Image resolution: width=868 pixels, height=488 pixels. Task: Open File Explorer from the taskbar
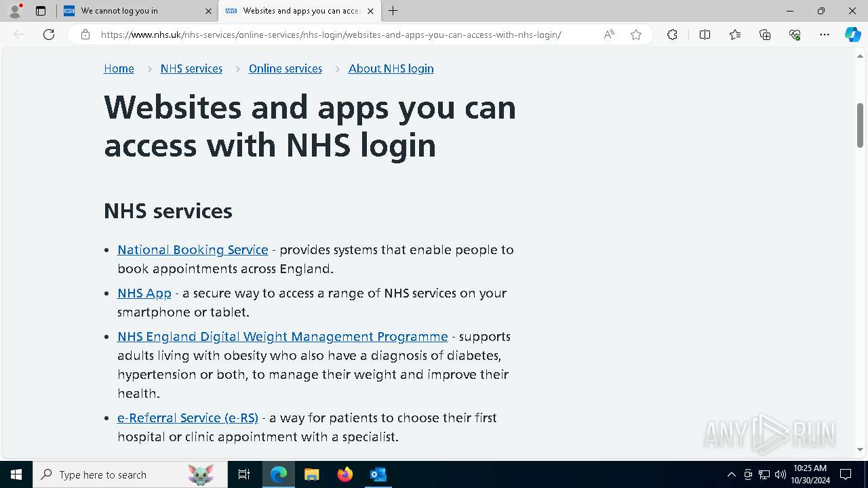pos(312,474)
